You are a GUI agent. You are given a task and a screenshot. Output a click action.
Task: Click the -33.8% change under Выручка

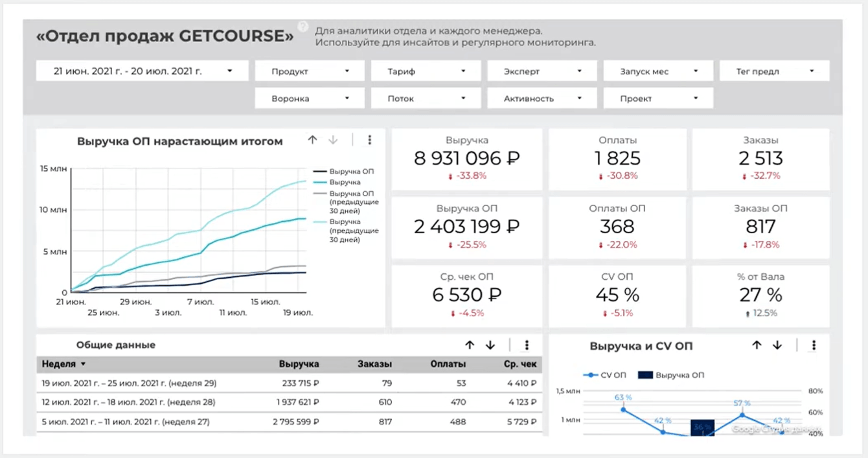pos(466,176)
